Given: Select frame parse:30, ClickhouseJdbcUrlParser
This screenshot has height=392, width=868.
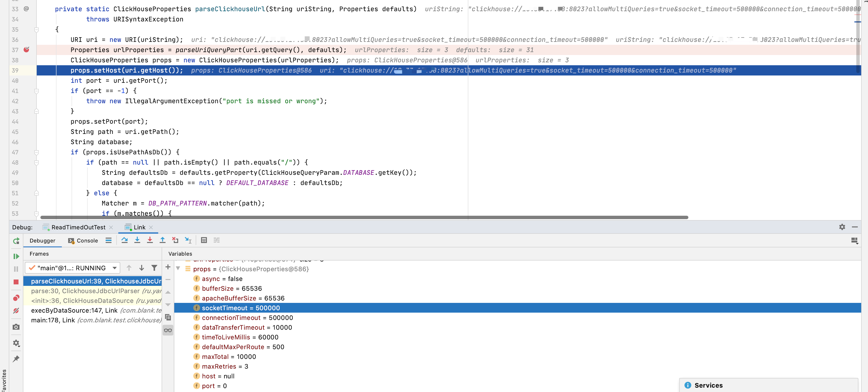Looking at the screenshot, I should [93, 291].
